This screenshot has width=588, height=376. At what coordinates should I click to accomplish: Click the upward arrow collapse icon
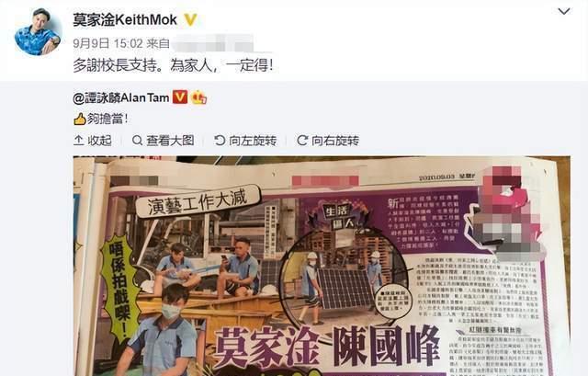click(x=79, y=141)
